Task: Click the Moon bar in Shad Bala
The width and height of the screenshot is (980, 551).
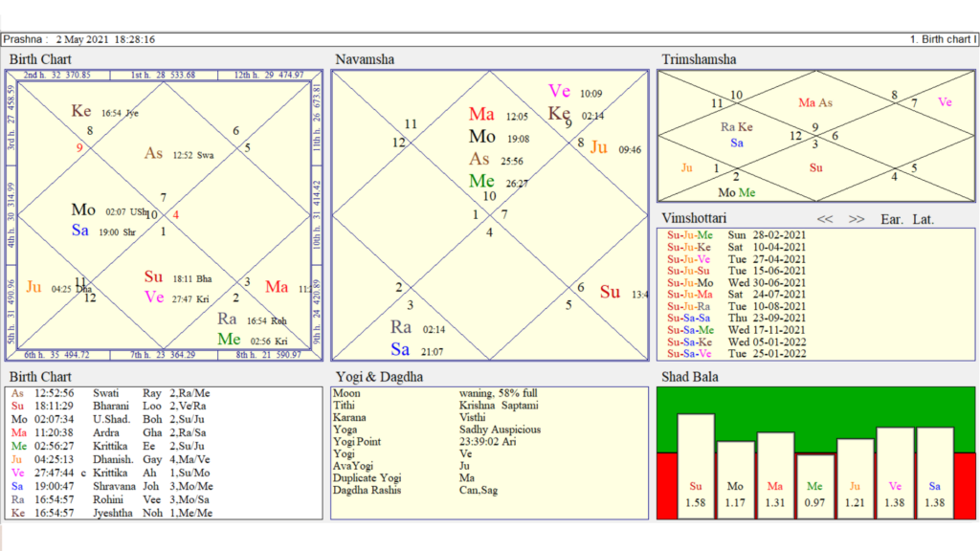Action: tap(735, 480)
